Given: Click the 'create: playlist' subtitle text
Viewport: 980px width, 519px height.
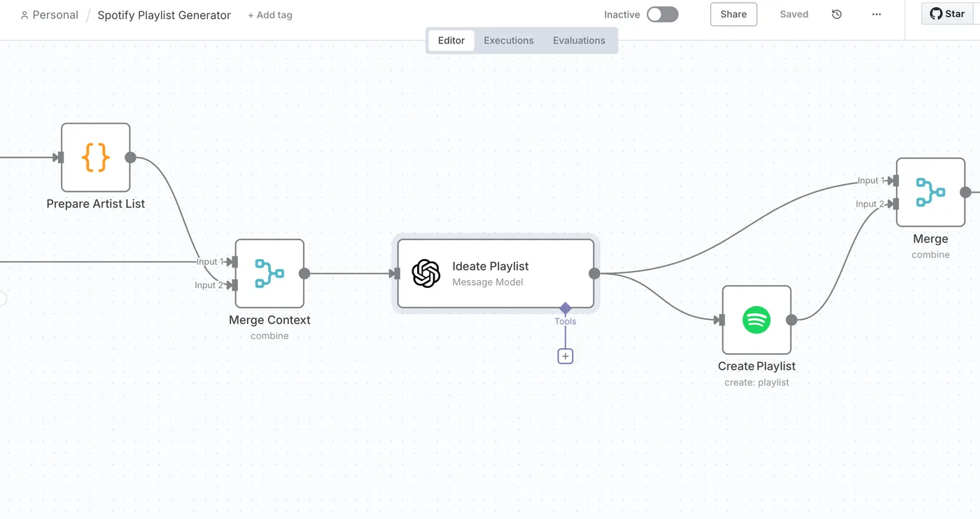Looking at the screenshot, I should (757, 382).
